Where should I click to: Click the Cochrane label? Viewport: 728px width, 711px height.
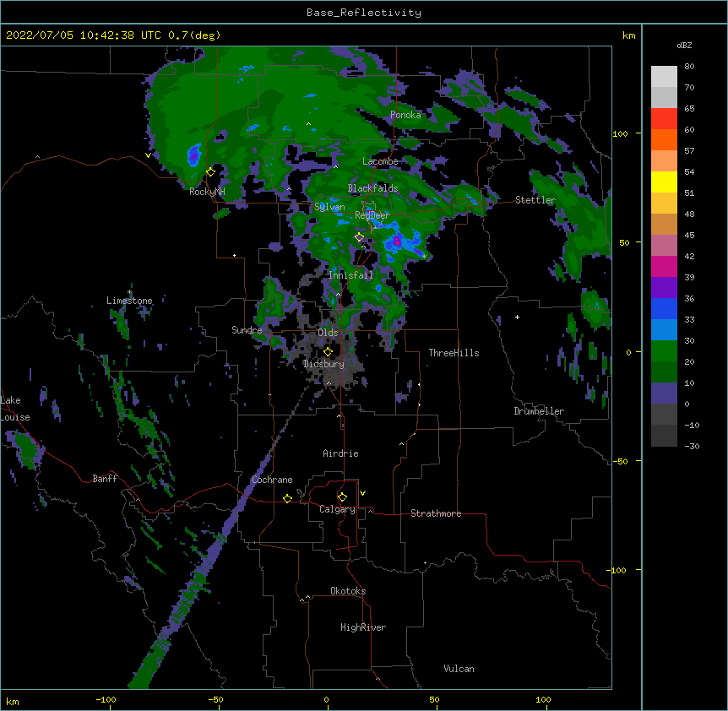point(272,480)
